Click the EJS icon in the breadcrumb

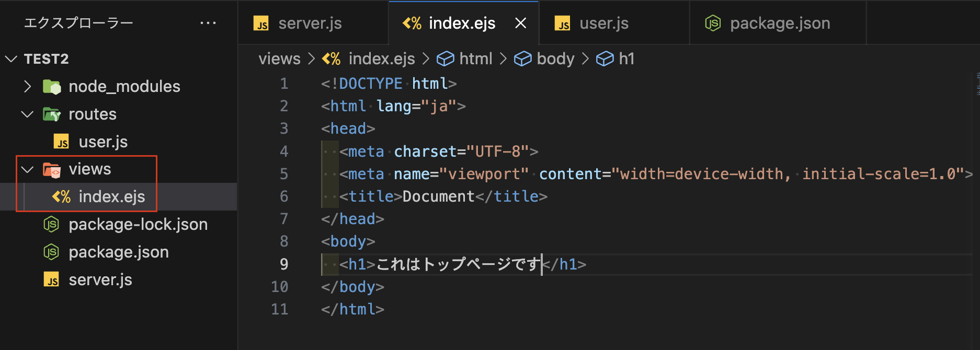(331, 59)
